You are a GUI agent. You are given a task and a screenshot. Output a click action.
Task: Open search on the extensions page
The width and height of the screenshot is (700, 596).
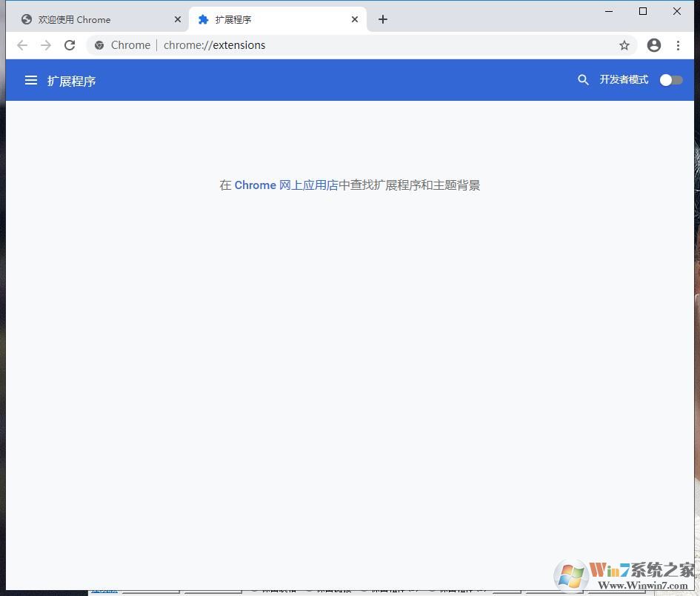(583, 79)
